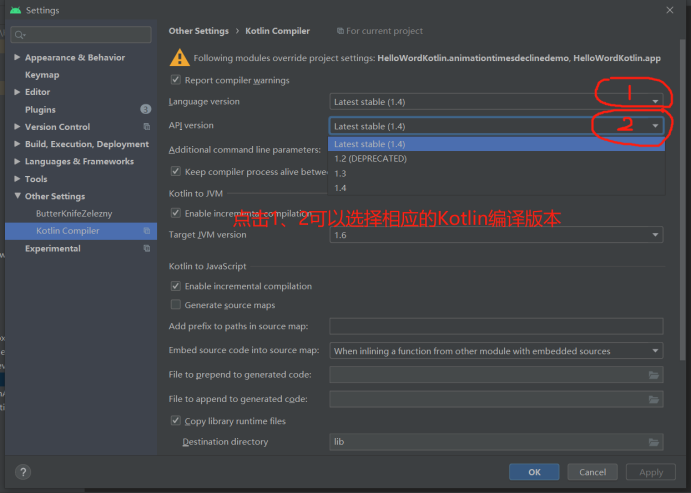Click the yellow warning triangle icon

point(179,58)
